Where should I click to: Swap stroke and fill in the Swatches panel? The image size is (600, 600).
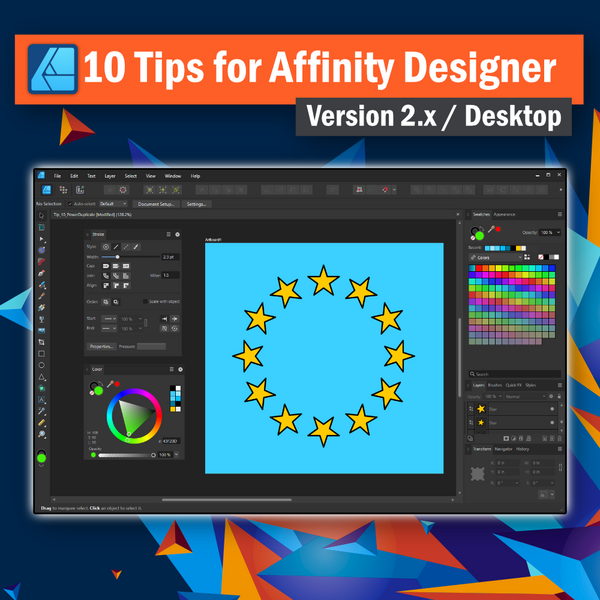coord(483,228)
